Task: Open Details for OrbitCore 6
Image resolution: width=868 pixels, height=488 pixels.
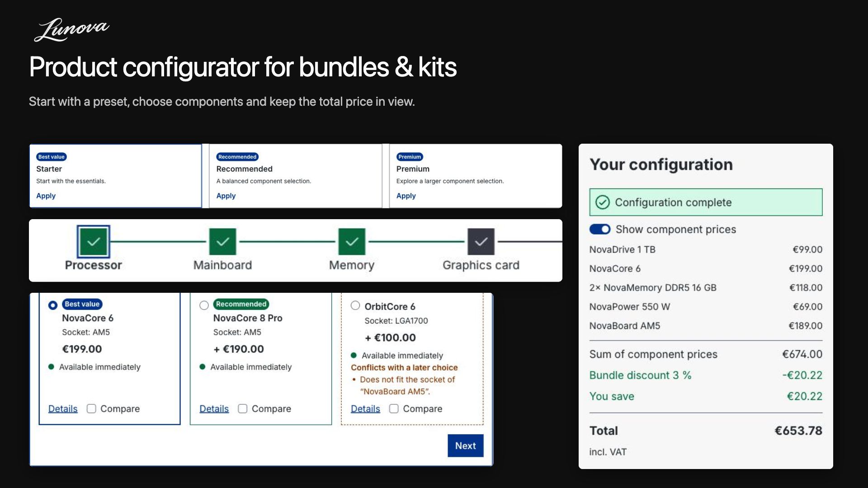Action: [x=365, y=408]
